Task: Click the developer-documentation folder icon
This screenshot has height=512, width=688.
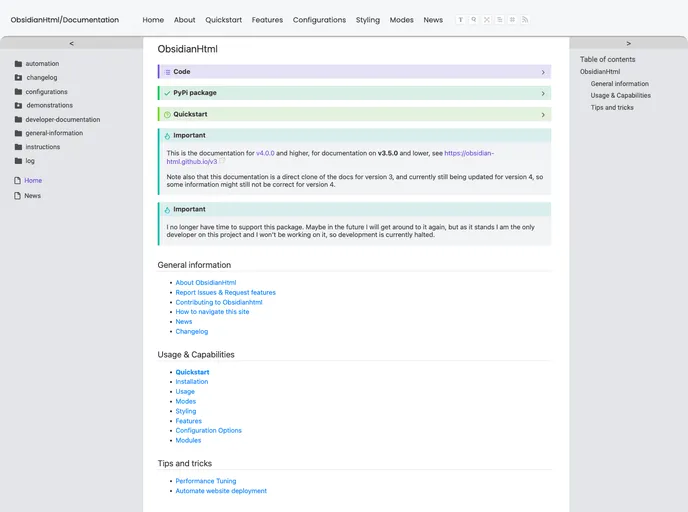Action: pyautogui.click(x=18, y=119)
